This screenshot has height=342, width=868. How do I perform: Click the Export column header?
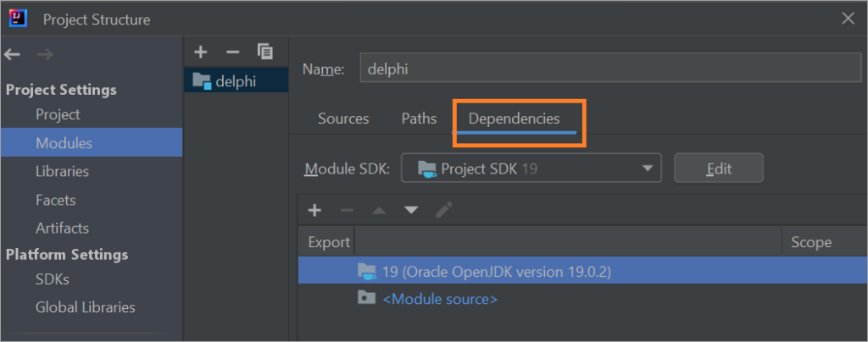(x=330, y=242)
